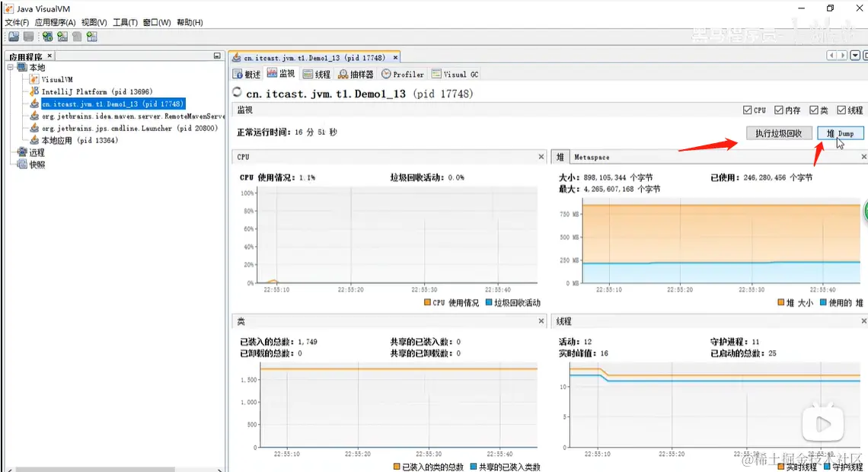Click the 执行垃圾回收 button
Viewport: 868px width, 472px height.
779,133
